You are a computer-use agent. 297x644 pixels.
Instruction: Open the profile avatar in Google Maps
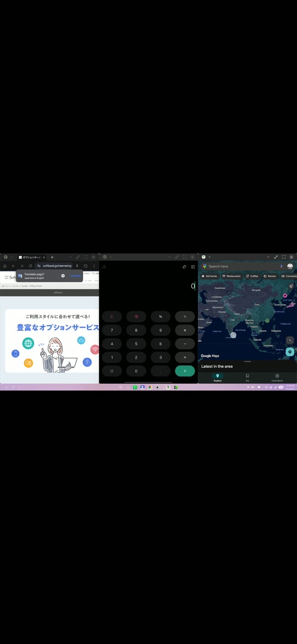click(x=290, y=266)
